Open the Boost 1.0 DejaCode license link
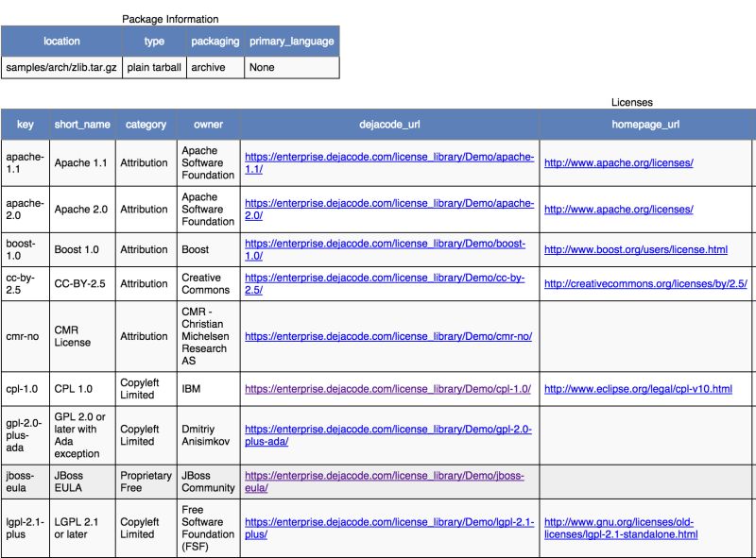The height and width of the screenshot is (558, 756). [385, 244]
